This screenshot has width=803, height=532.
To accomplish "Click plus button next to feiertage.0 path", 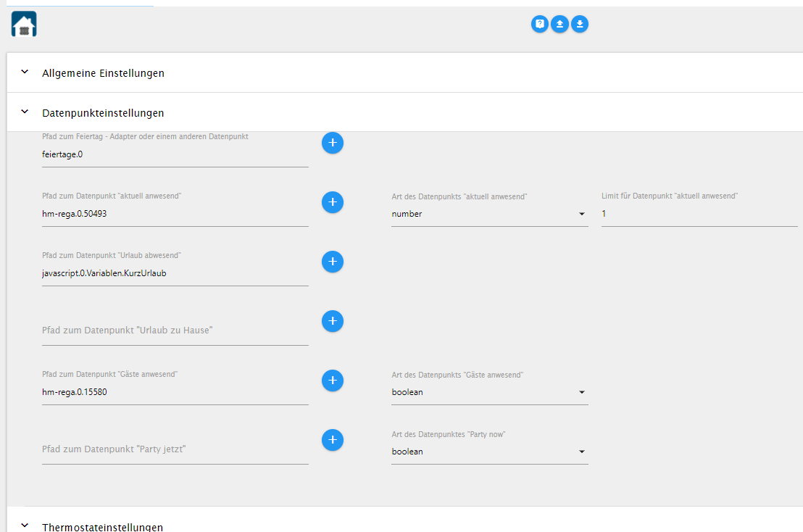I will coord(333,143).
